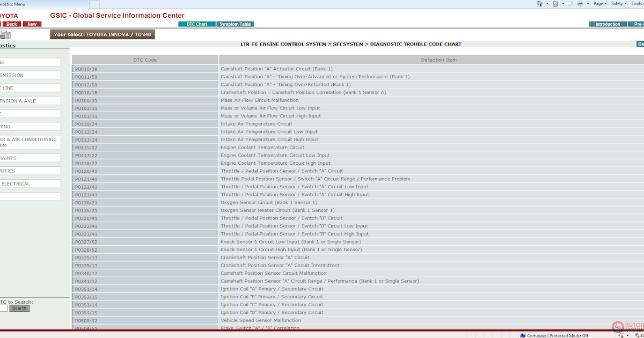Click the documents icon below Back button
This screenshot has height=338, width=644.
tap(5, 35)
